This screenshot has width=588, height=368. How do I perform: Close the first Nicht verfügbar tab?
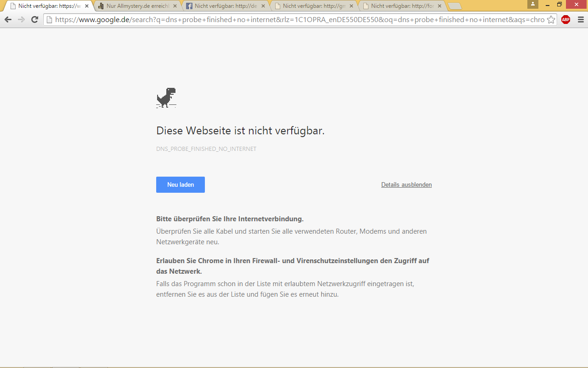tap(87, 6)
